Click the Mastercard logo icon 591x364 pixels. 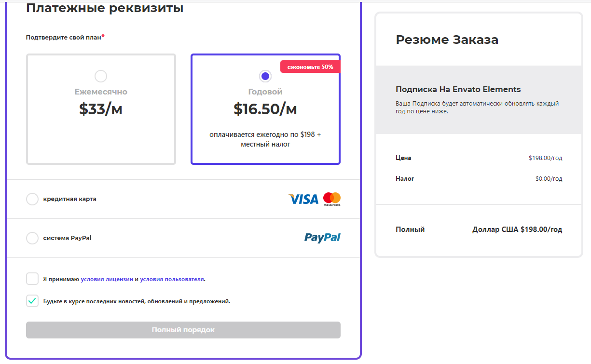point(332,199)
